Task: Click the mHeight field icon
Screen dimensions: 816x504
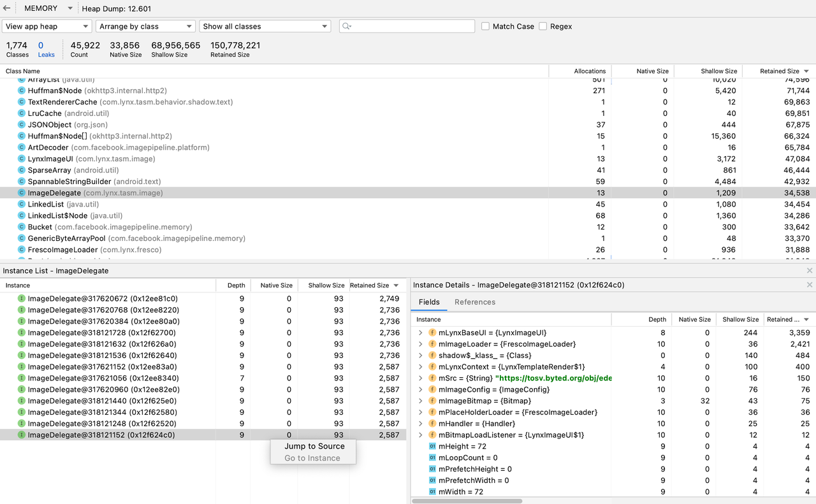Action: [432, 447]
